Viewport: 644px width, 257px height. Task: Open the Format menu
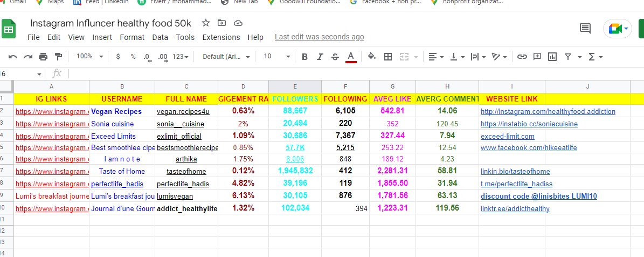click(x=132, y=37)
